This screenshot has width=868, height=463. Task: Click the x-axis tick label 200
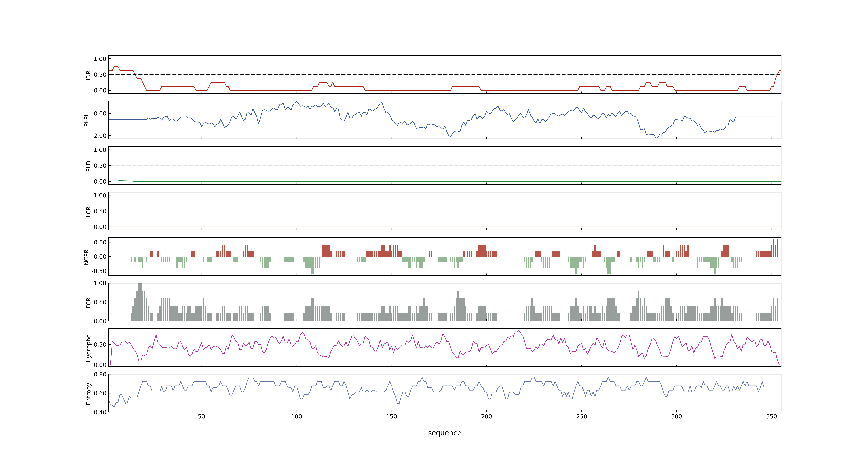tap(486, 416)
